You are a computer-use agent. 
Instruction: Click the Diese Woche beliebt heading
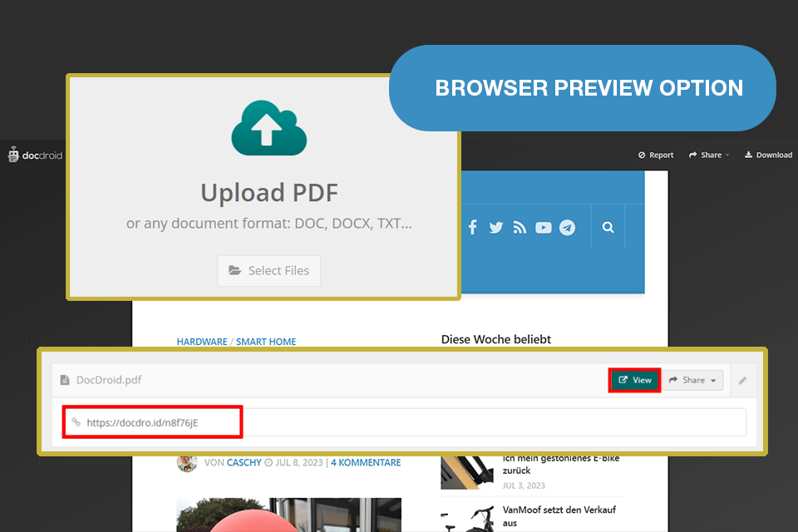click(x=495, y=339)
